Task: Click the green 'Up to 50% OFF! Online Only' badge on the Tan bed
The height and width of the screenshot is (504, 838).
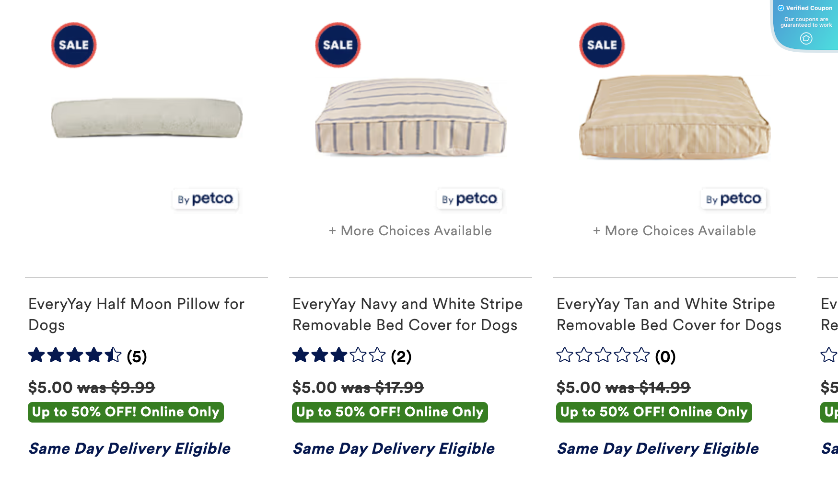Action: pos(653,411)
